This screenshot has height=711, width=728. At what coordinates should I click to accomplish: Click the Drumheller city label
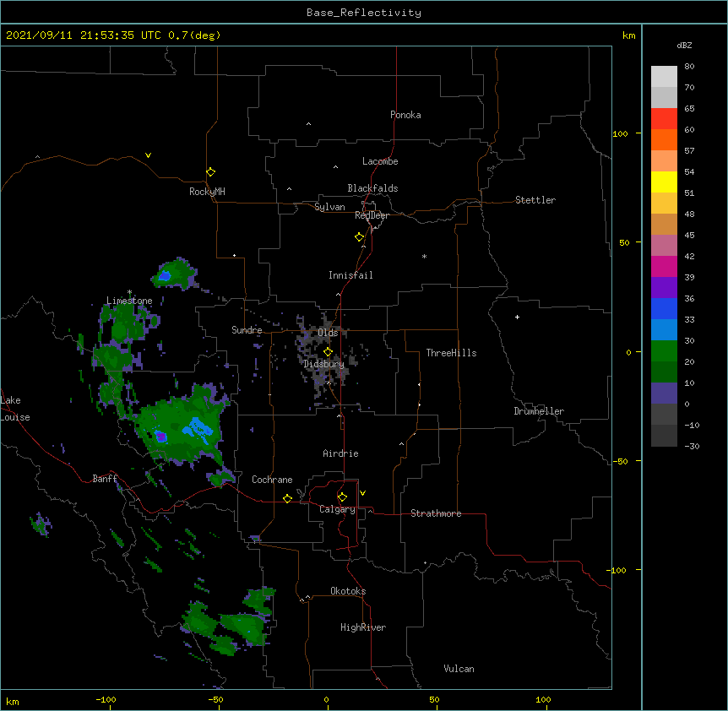(x=539, y=411)
